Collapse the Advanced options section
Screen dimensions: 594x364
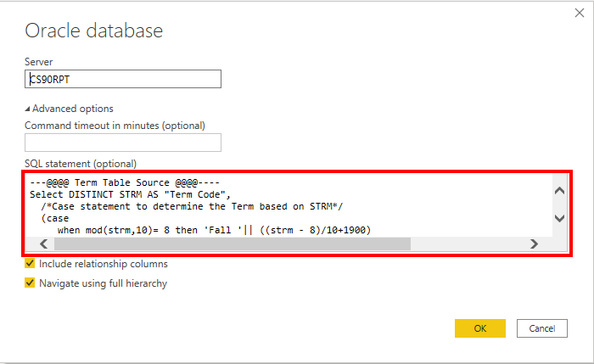pos(69,109)
